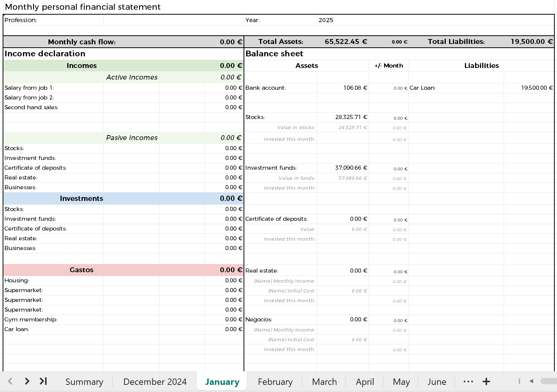Go to previous sheet tab arrow
The width and height of the screenshot is (557, 392).
click(10, 381)
